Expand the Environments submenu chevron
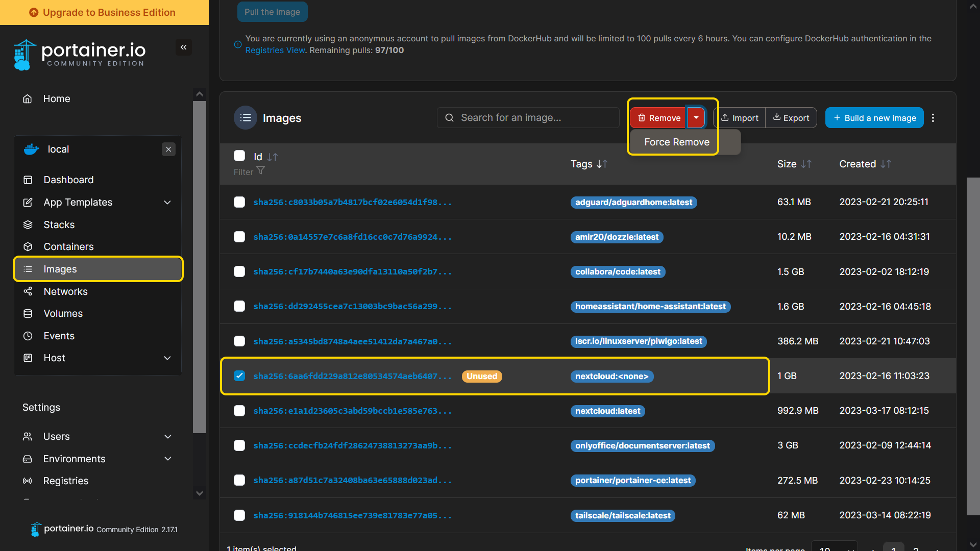 168,459
